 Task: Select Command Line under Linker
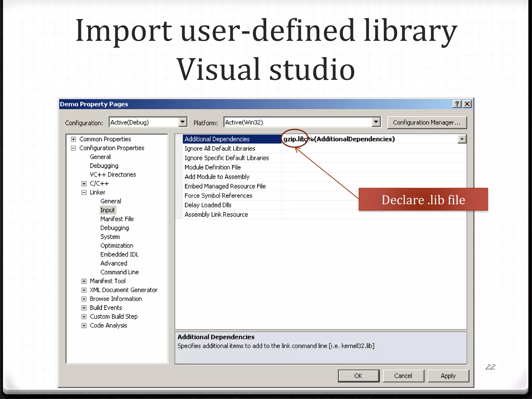(x=119, y=272)
